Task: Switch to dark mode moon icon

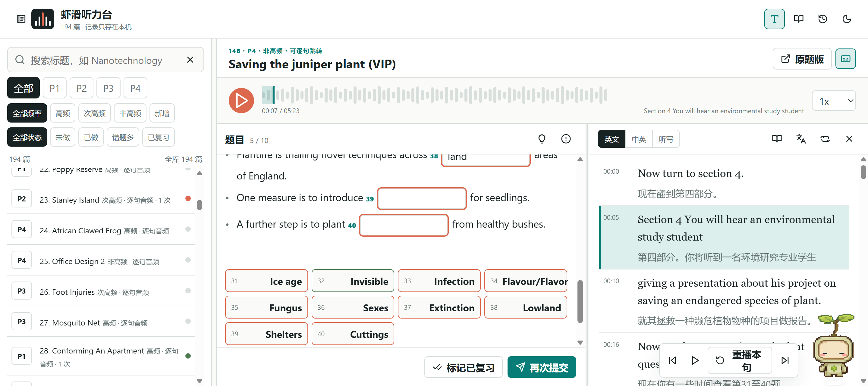Action: click(847, 19)
